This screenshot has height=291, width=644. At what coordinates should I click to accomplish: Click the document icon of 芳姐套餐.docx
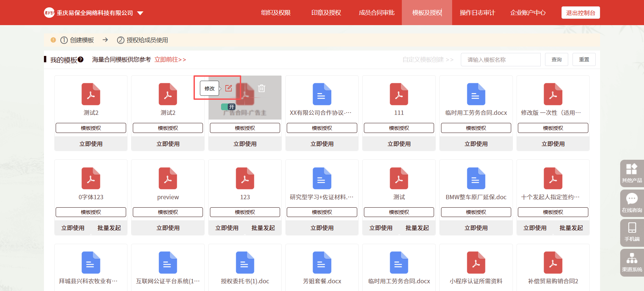tap(322, 263)
